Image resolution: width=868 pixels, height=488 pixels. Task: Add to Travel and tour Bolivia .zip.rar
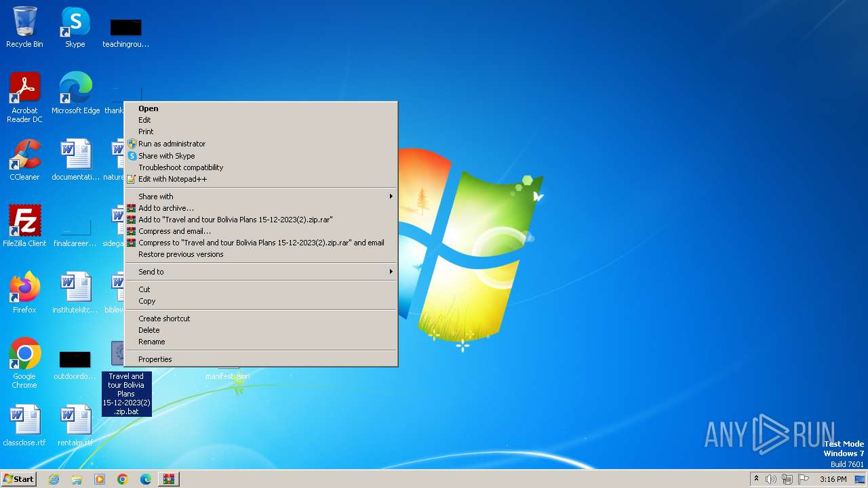click(261, 220)
